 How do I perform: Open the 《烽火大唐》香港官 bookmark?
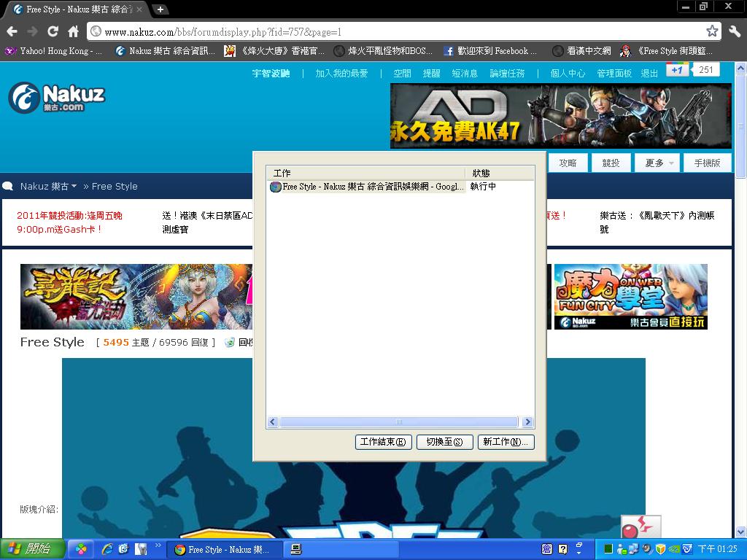pyautogui.click(x=274, y=51)
